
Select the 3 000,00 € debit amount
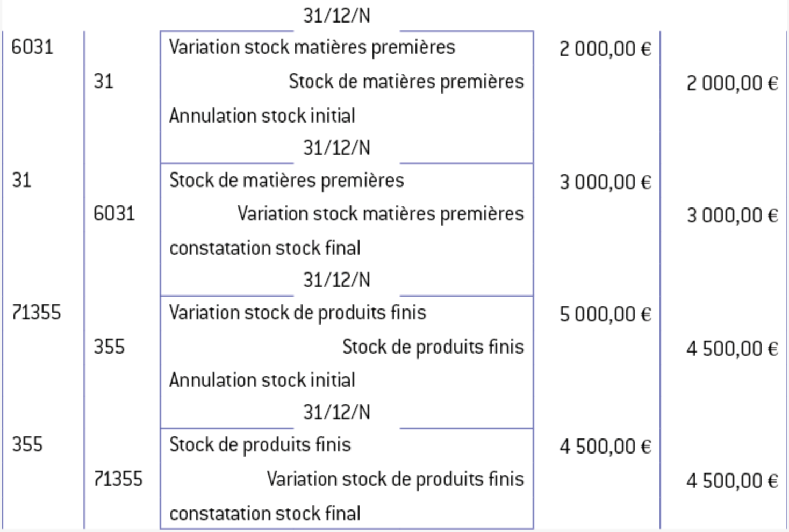[x=605, y=182]
